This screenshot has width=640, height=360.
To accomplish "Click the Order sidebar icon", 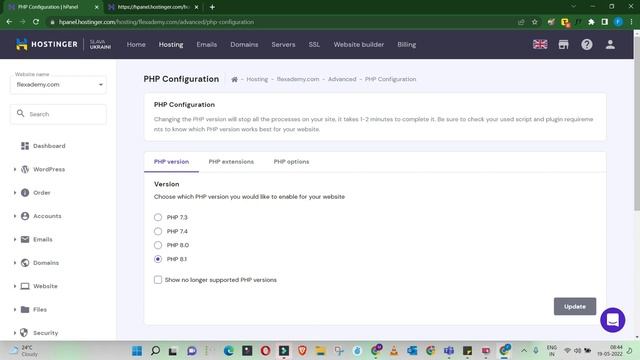I will click(x=25, y=192).
